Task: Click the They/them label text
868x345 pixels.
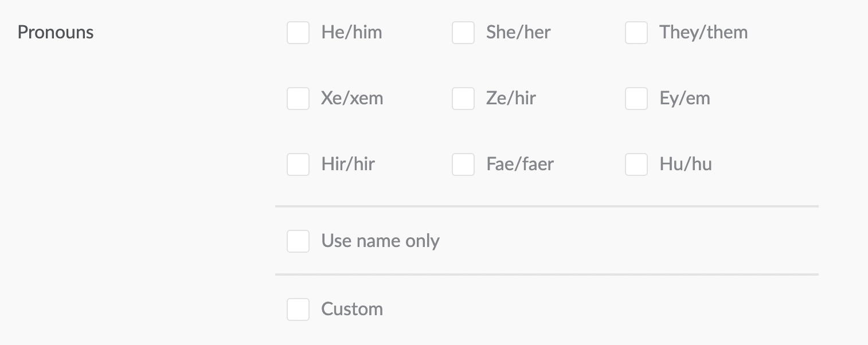Action: 703,33
